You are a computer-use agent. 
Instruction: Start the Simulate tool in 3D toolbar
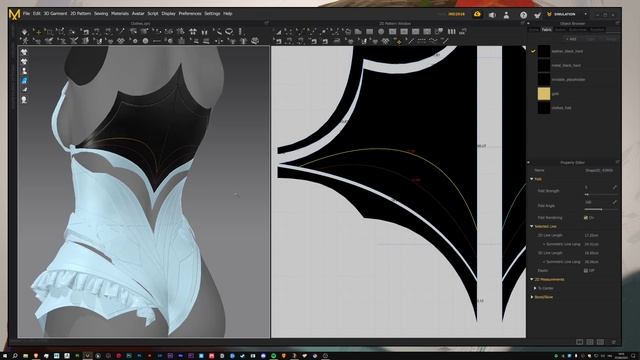click(24, 31)
